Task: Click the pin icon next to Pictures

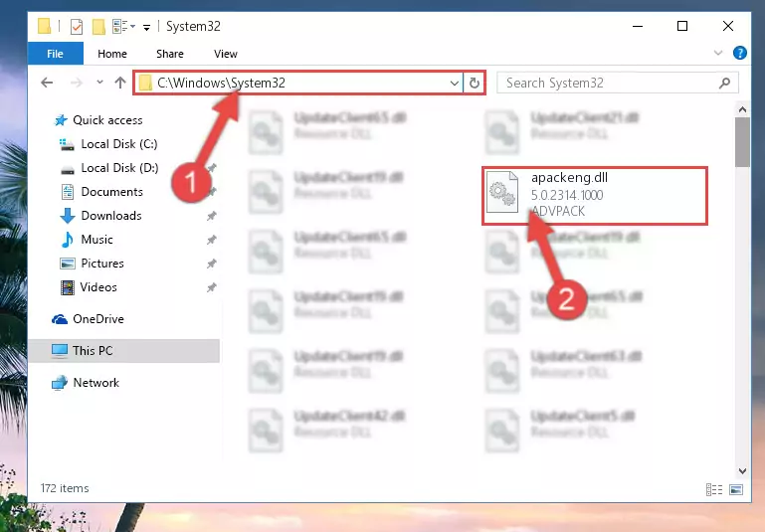Action: (211, 264)
